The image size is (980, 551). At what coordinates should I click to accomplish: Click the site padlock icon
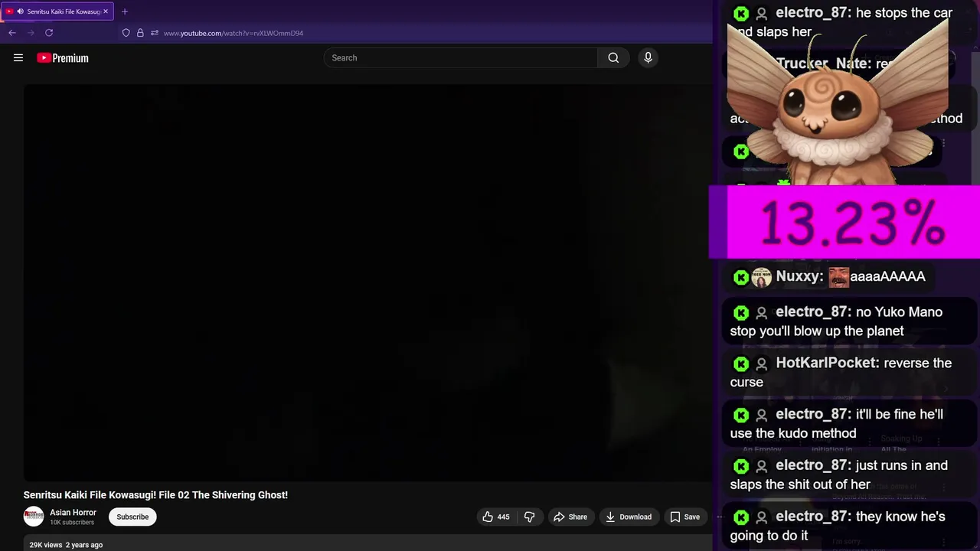coord(140,33)
